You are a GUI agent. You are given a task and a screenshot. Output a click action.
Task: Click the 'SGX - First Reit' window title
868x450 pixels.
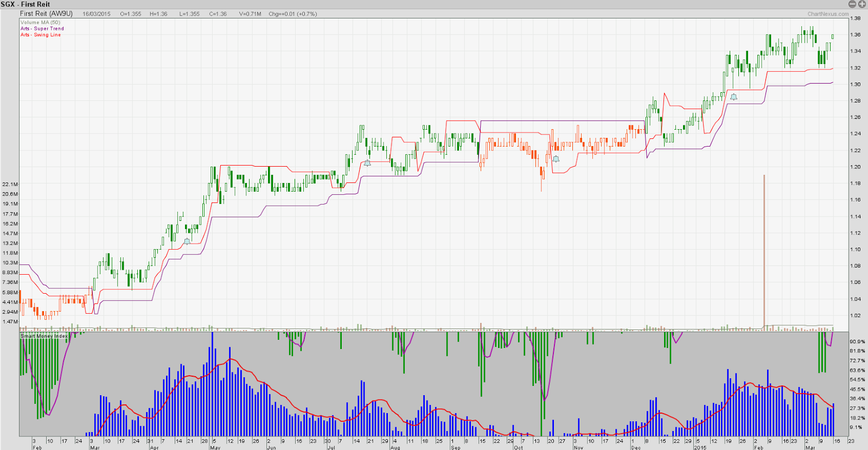pyautogui.click(x=25, y=4)
